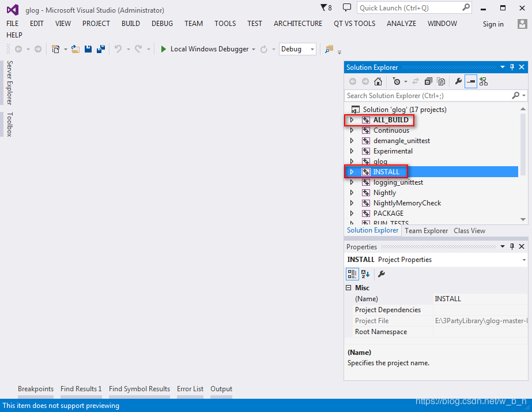Open the Server Explorer side tab
The height and width of the screenshot is (412, 532).
pyautogui.click(x=9, y=83)
